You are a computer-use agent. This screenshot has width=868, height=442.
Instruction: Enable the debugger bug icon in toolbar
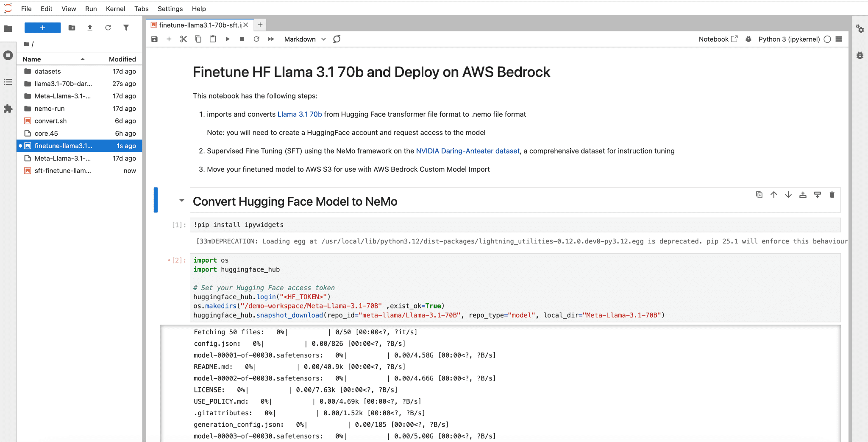[x=748, y=39]
